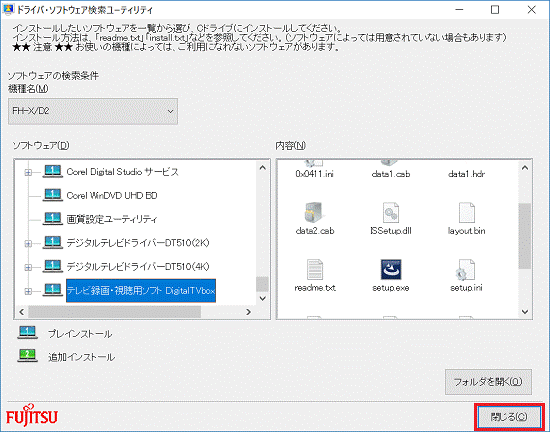
Task: Select テレビ録画・視聴用ソフト DigitalTVbox entry
Action: [x=141, y=290]
